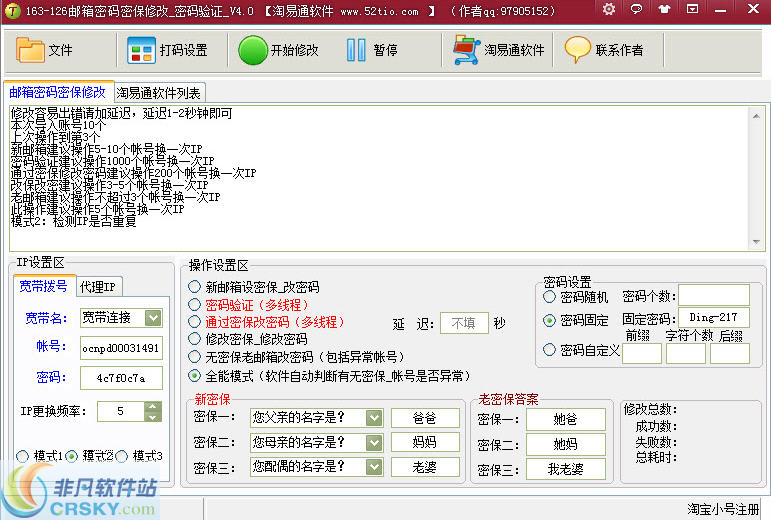
Task: Select 模式1 radio button
Action: click(23, 456)
